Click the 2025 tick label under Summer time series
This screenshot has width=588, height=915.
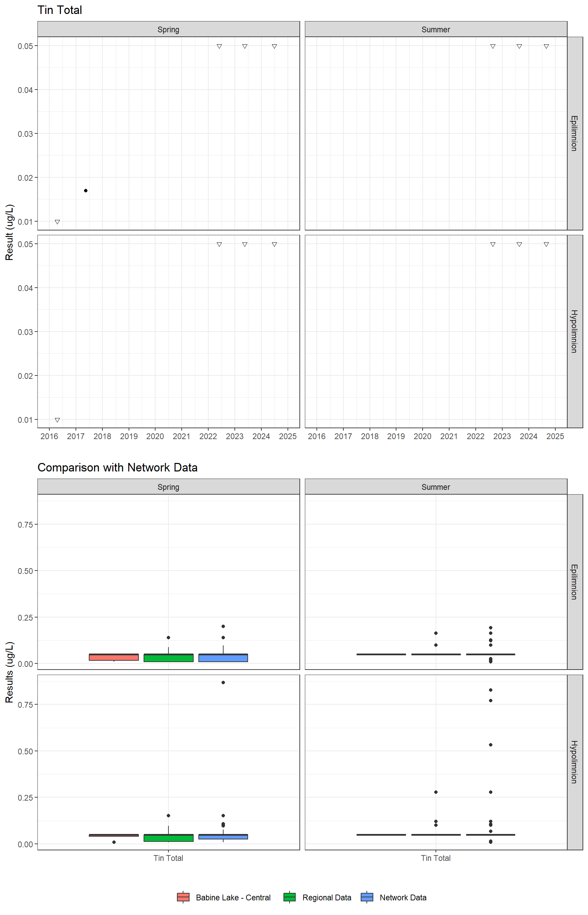click(555, 436)
